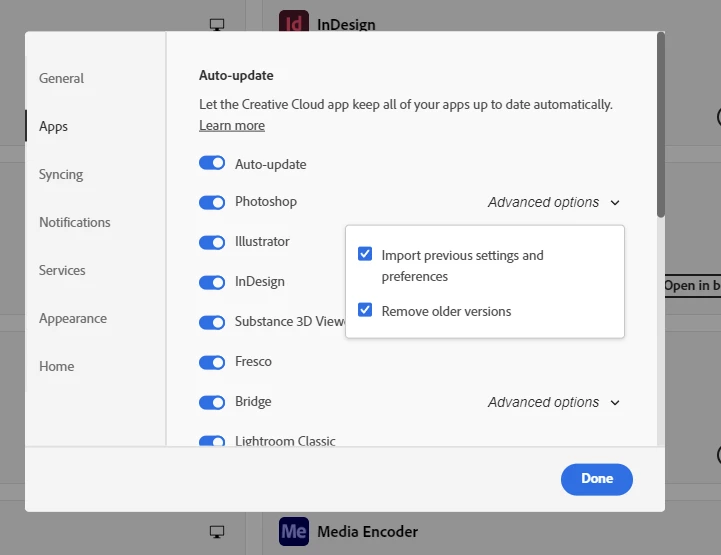Open the General preferences tab
The height and width of the screenshot is (555, 721).
tap(61, 78)
